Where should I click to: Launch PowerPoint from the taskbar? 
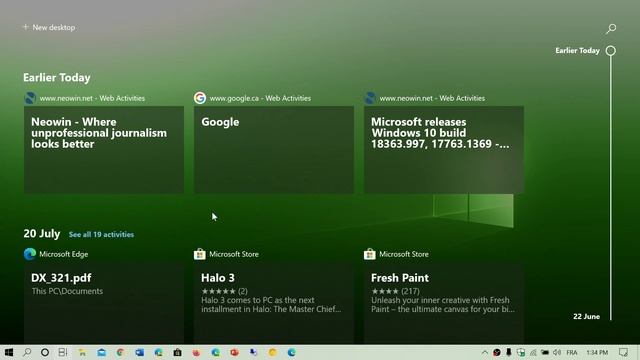[x=234, y=352]
